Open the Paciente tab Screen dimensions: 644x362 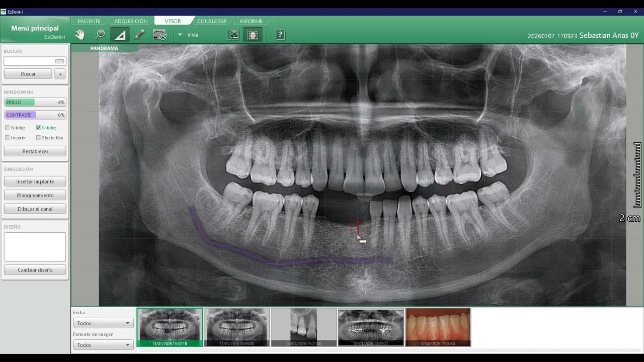[x=89, y=21]
